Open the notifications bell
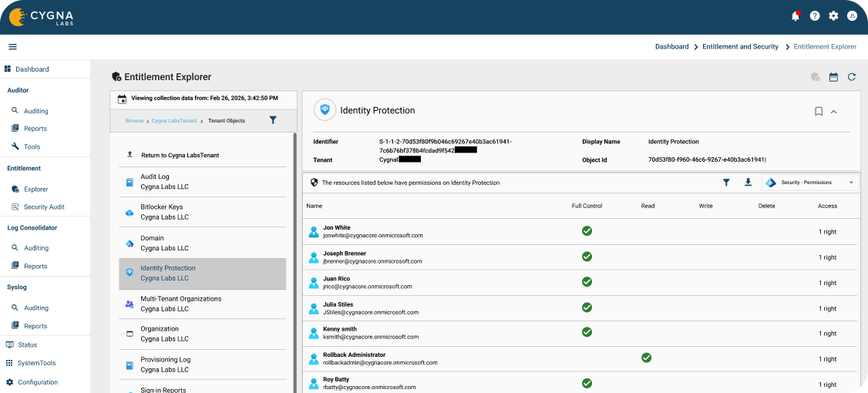Viewport: 868px width, 393px height. (x=796, y=16)
